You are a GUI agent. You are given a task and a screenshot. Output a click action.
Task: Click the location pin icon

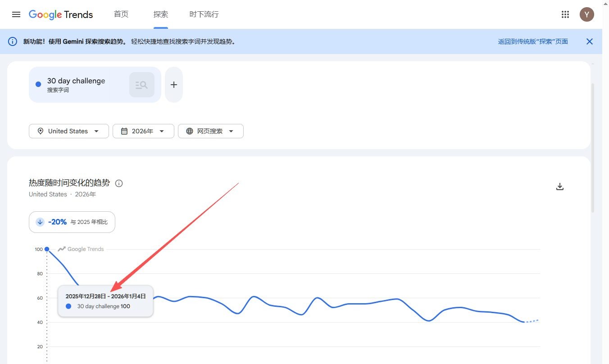(41, 131)
